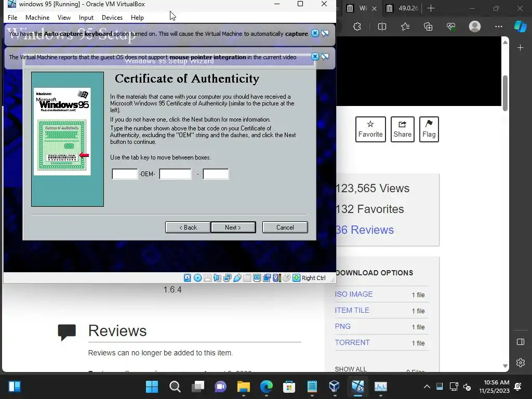The image size is (532, 399).
Task: Click the Flag button on the page
Action: pos(429,129)
